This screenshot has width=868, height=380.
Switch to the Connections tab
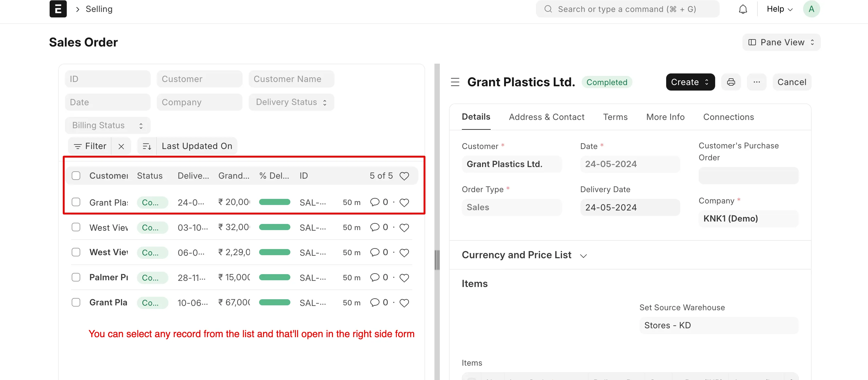728,117
